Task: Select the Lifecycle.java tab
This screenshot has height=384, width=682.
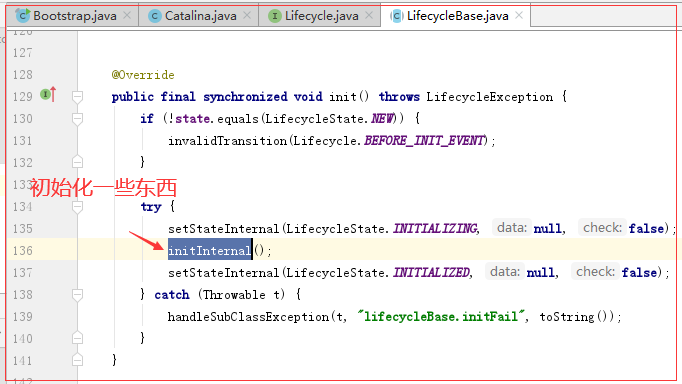Action: point(320,16)
